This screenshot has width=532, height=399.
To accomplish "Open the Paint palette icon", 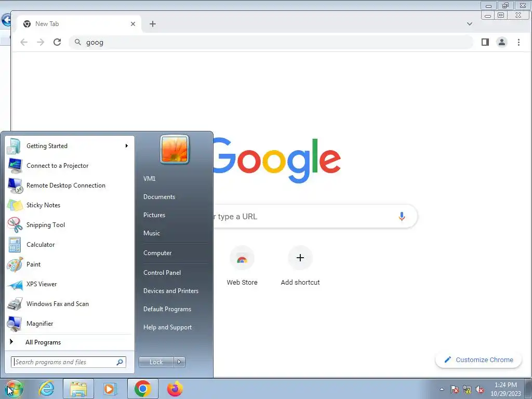I will click(x=14, y=264).
